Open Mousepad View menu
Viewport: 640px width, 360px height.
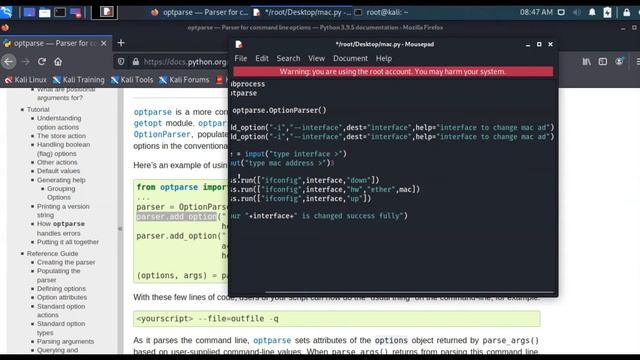coord(316,58)
